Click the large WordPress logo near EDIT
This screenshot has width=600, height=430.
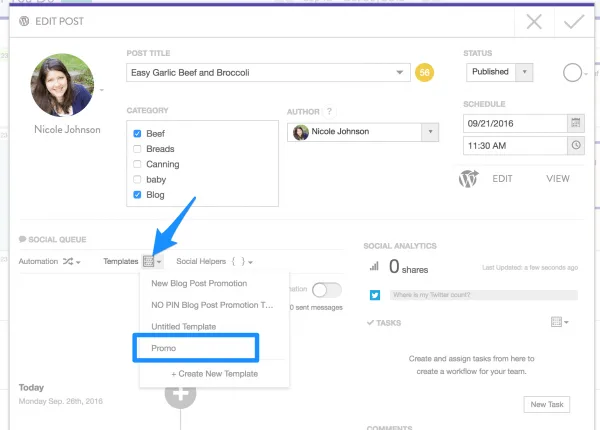click(469, 179)
